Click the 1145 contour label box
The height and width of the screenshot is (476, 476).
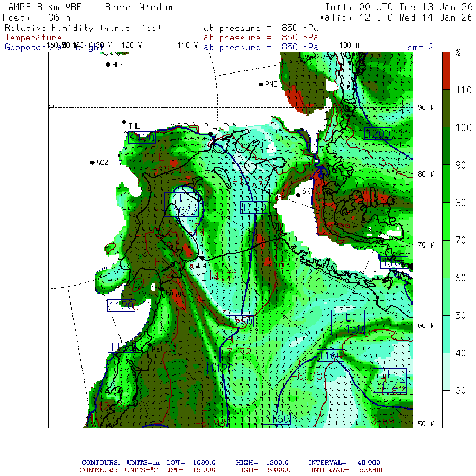(391, 388)
